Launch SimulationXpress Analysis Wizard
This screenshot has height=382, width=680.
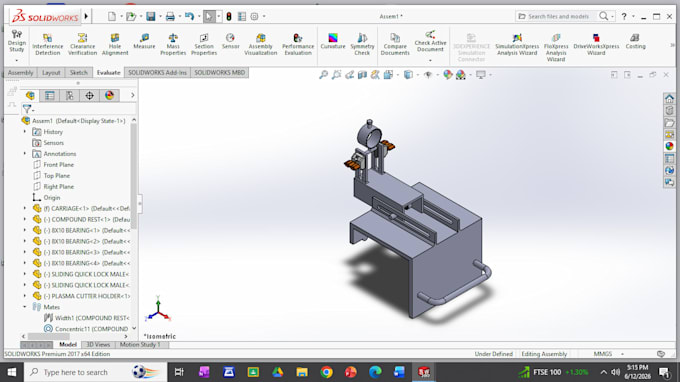point(517,44)
